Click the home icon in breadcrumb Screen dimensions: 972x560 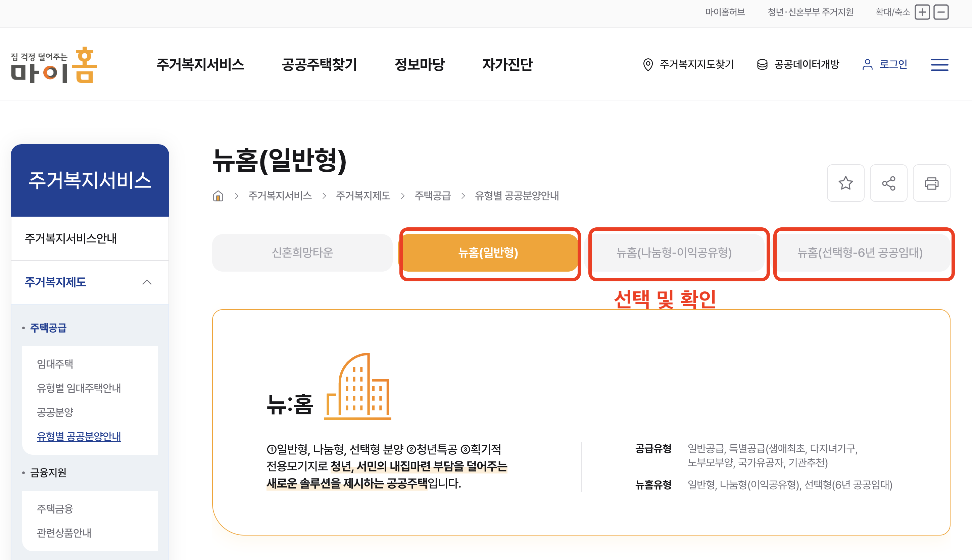[218, 196]
